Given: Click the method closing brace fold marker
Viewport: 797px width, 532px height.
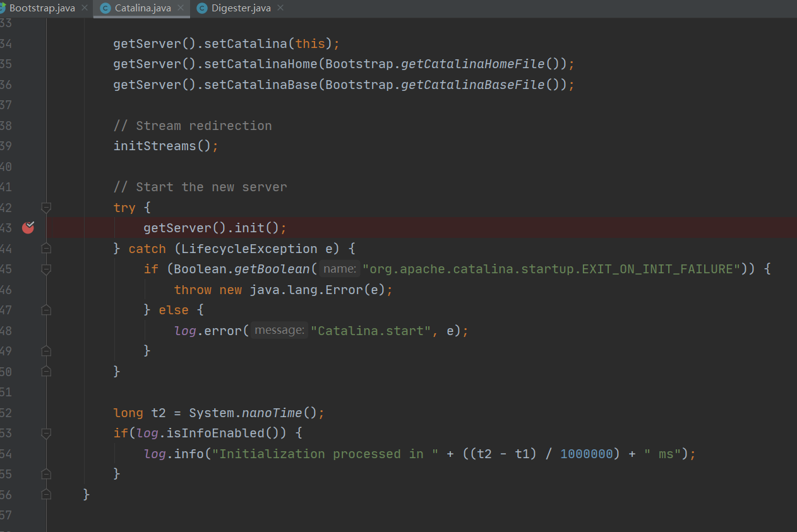Looking at the screenshot, I should coord(45,494).
